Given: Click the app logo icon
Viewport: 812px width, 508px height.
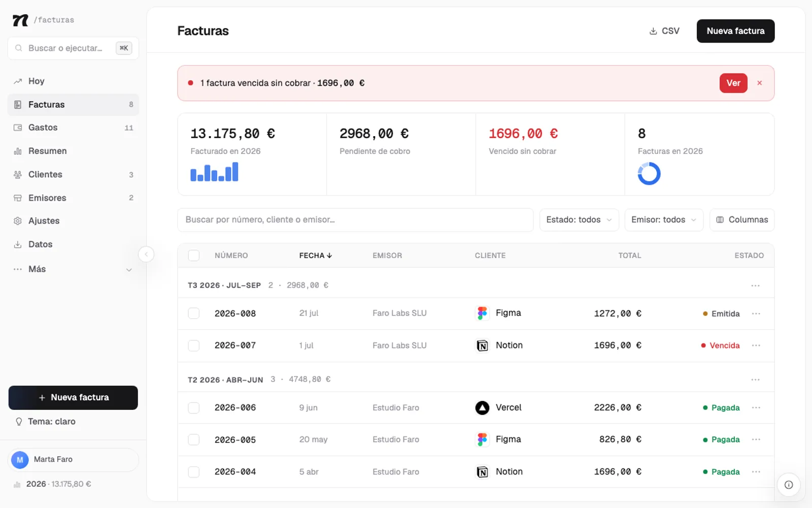Looking at the screenshot, I should [20, 20].
